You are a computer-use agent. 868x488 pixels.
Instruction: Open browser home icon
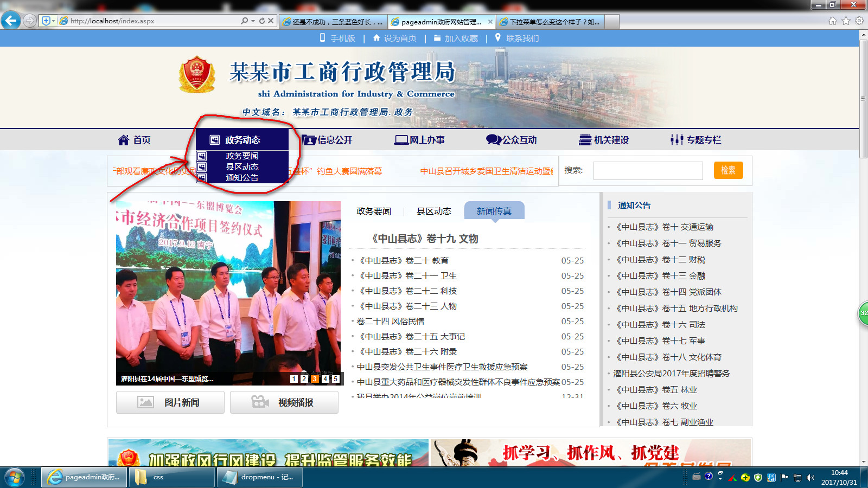pos(833,21)
